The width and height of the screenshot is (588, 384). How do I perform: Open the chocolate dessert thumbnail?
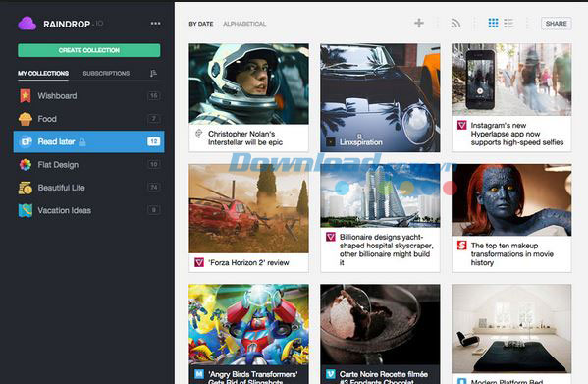point(380,325)
